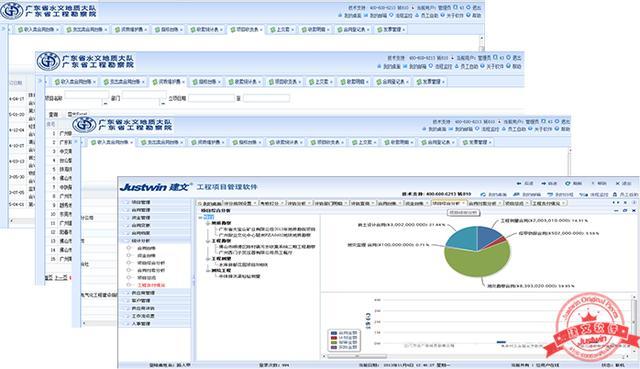Click the 查询 button in the second window
The image size is (640, 369).
pyautogui.click(x=54, y=114)
